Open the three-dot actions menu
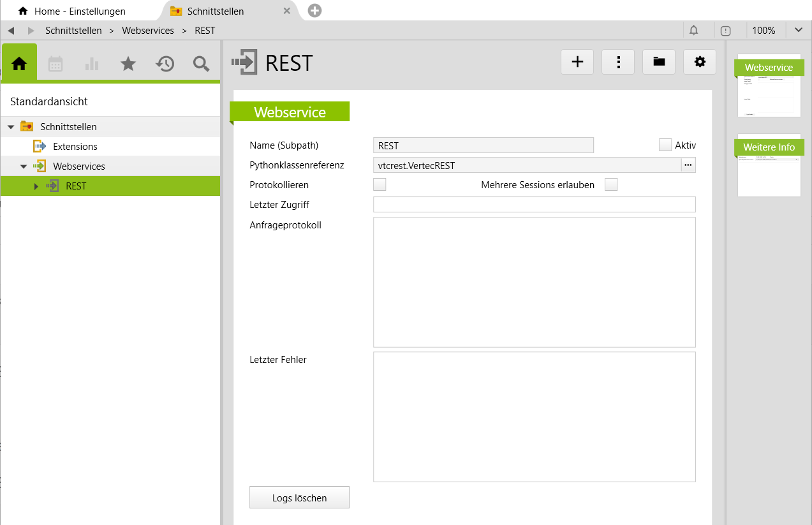 [x=618, y=62]
